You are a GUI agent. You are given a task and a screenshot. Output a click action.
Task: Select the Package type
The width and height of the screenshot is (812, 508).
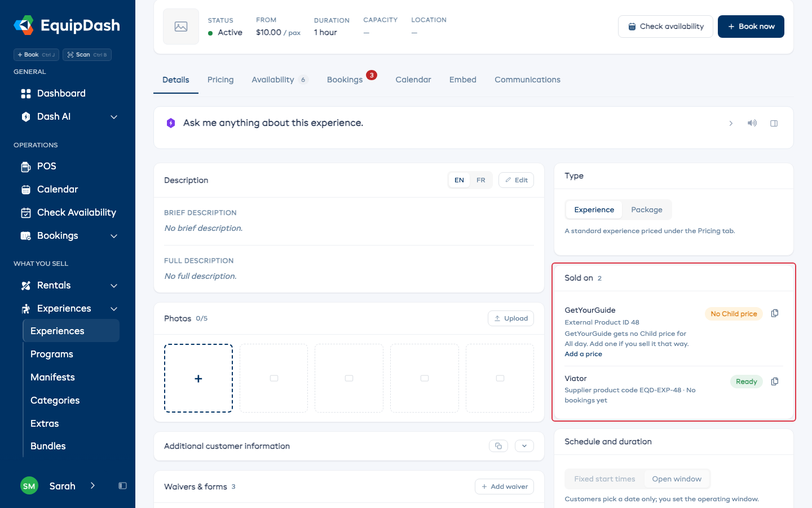pos(647,209)
